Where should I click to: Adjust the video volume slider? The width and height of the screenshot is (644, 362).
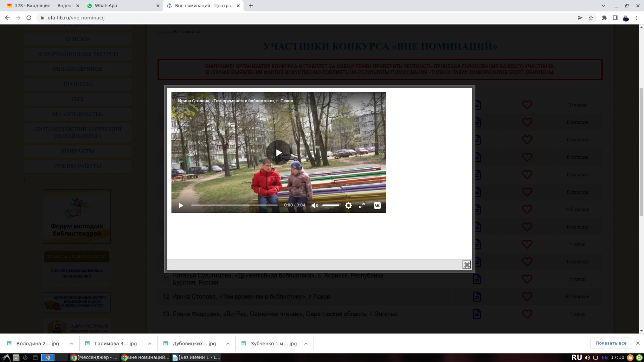point(330,205)
